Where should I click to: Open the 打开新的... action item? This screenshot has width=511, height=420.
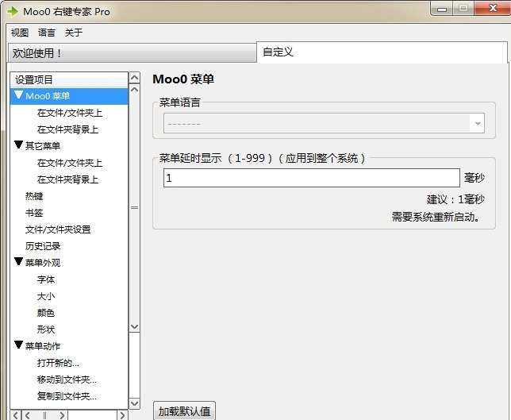point(58,363)
